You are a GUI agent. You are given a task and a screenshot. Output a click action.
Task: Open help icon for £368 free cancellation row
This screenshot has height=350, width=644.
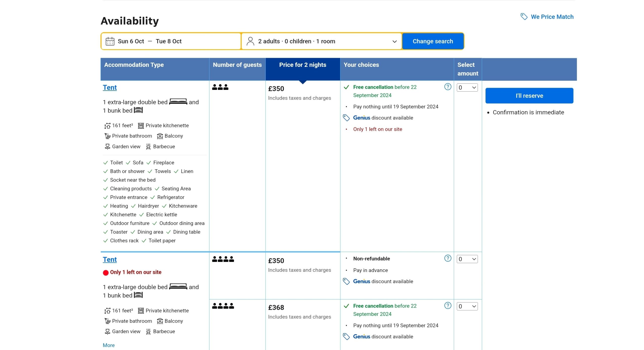click(x=448, y=305)
